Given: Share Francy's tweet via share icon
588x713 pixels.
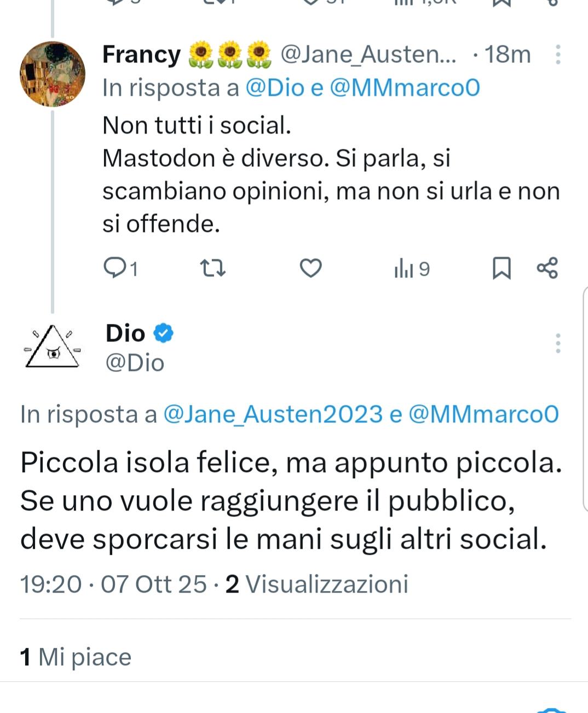Looking at the screenshot, I should pyautogui.click(x=547, y=268).
